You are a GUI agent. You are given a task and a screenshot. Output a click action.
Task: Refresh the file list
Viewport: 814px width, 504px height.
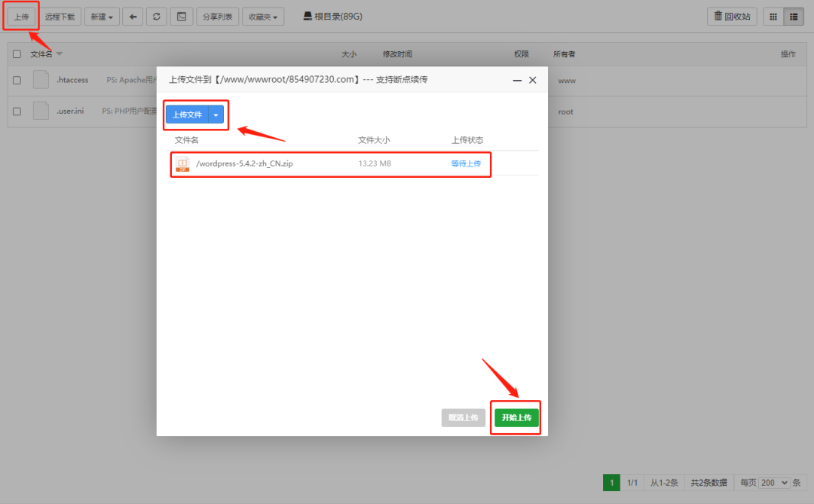click(x=156, y=17)
